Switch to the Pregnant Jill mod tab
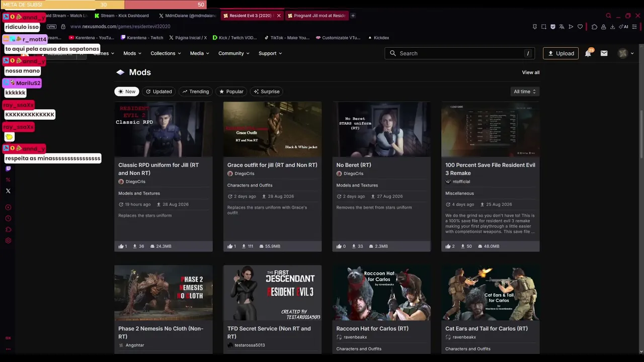This screenshot has height=362, width=644. point(316,16)
